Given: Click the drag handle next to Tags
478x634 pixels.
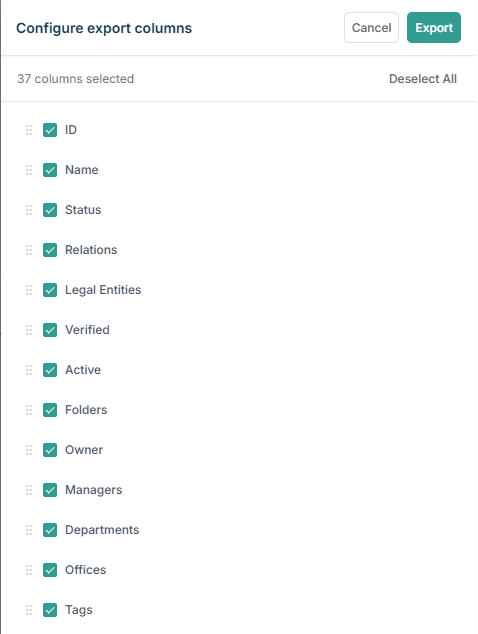Looking at the screenshot, I should [29, 610].
